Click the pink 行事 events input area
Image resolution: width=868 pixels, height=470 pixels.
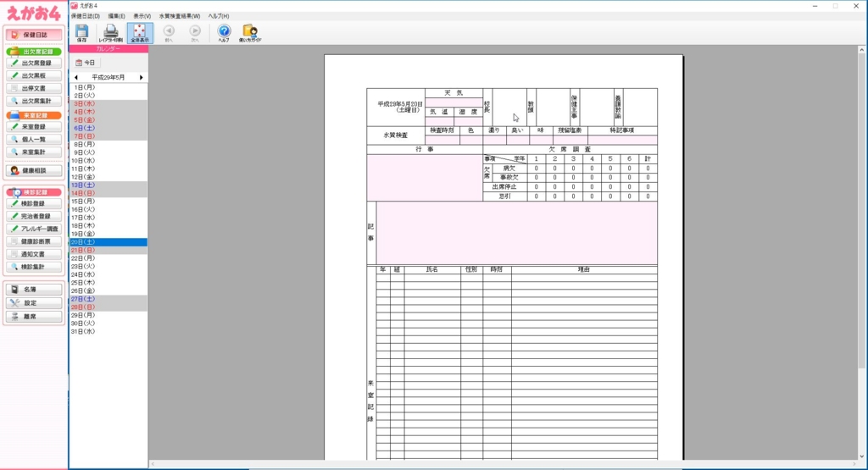tap(425, 178)
